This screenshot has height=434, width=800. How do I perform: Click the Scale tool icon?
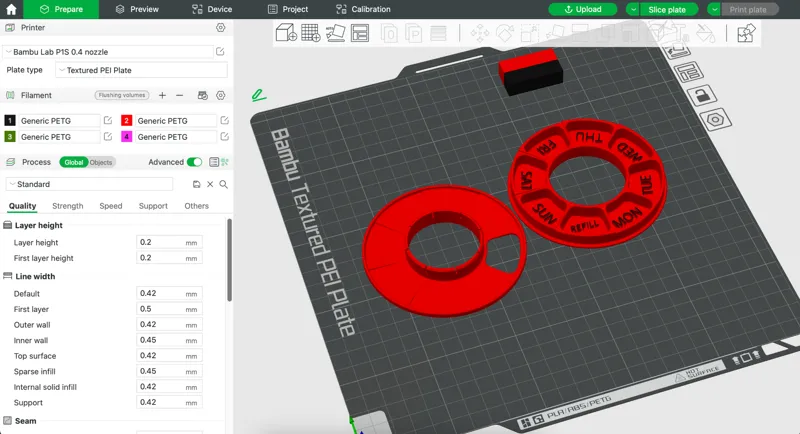pyautogui.click(x=530, y=34)
